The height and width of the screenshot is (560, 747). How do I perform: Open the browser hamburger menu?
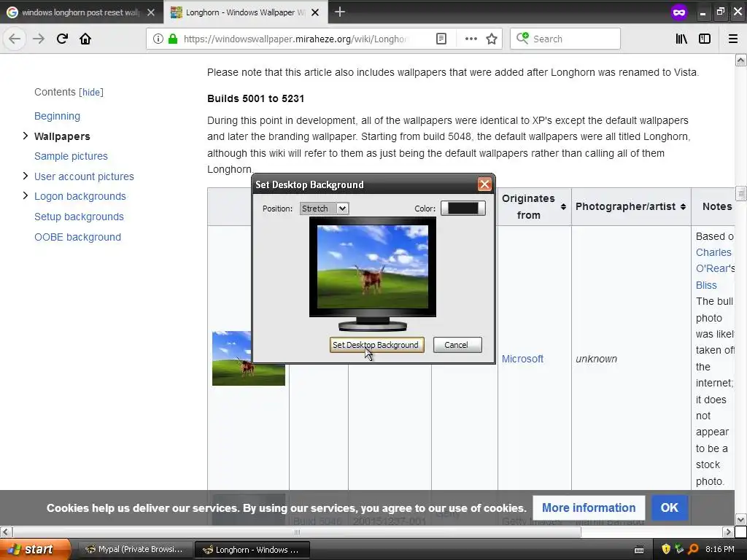pos(733,39)
